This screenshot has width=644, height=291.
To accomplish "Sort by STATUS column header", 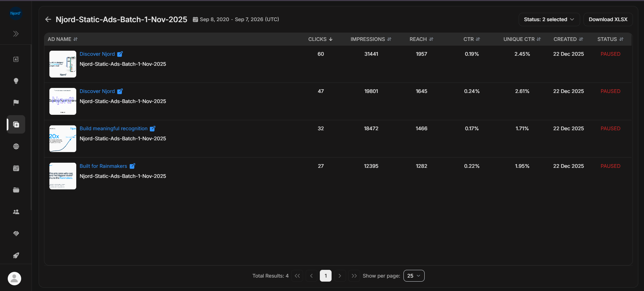I will (610, 39).
